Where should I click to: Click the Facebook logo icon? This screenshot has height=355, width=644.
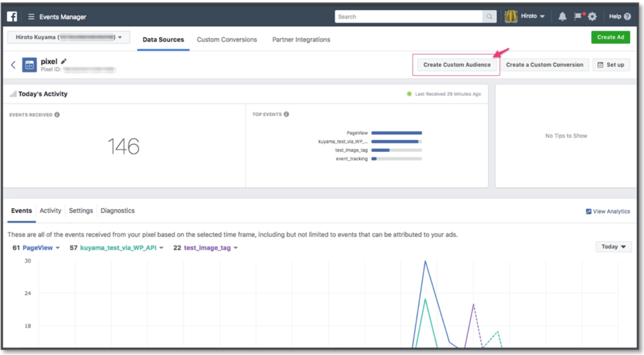(x=12, y=17)
